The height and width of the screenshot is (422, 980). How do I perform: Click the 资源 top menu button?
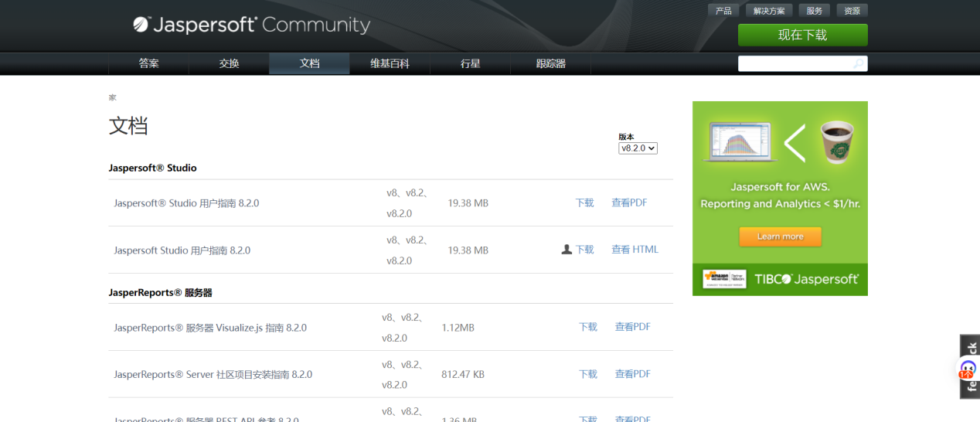pyautogui.click(x=852, y=11)
